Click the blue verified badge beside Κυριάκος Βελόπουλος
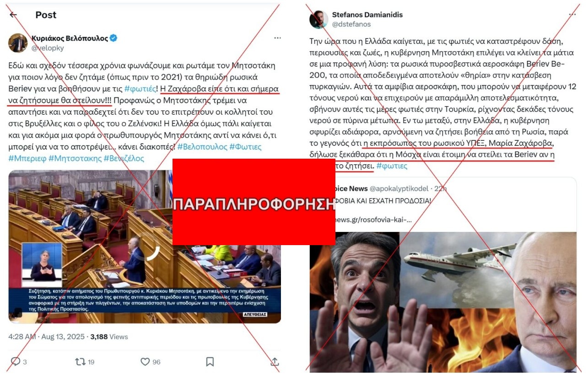The image size is (588, 380). click(x=113, y=38)
